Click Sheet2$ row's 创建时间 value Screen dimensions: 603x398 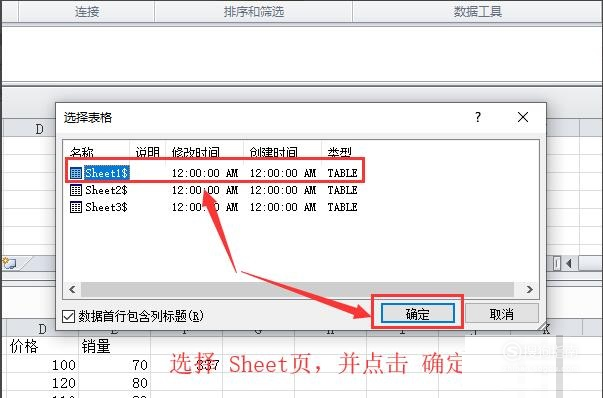click(x=283, y=190)
